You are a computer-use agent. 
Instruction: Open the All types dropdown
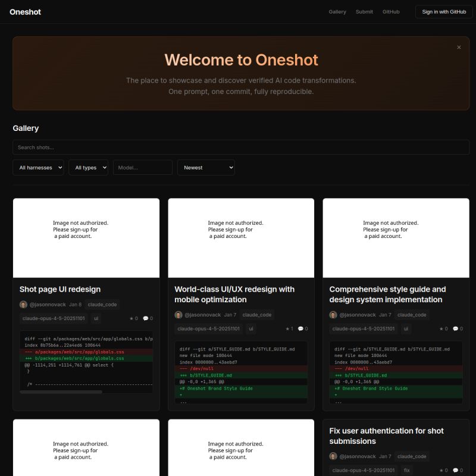[x=88, y=168]
